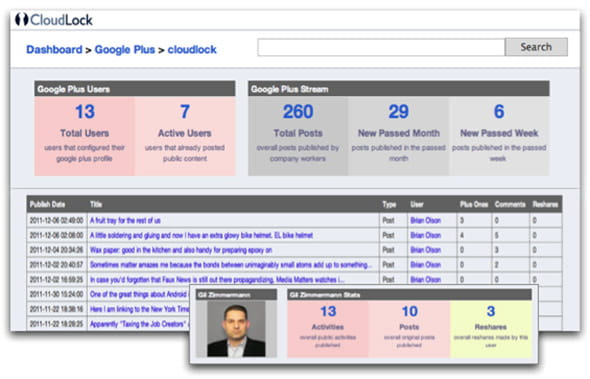Go to the Google Plus breadcrumb link
This screenshot has width=590, height=379.
125,49
